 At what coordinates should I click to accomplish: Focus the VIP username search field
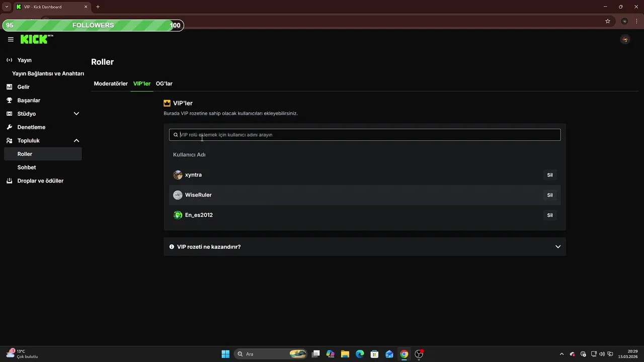click(365, 135)
